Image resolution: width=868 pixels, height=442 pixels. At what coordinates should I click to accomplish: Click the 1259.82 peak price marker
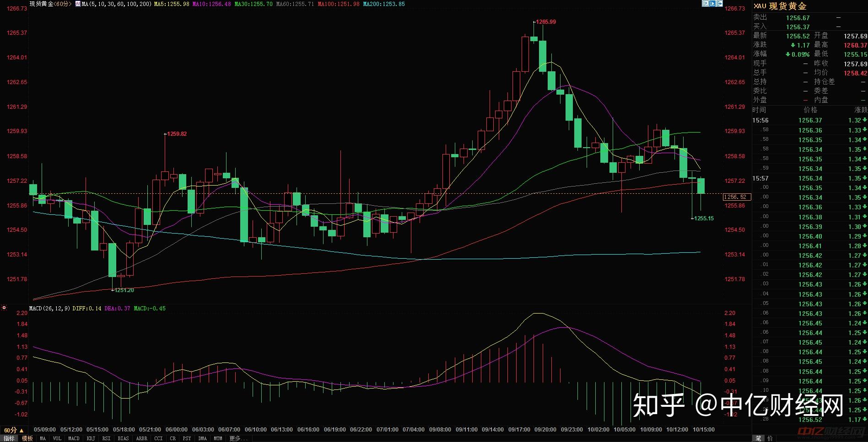point(177,134)
